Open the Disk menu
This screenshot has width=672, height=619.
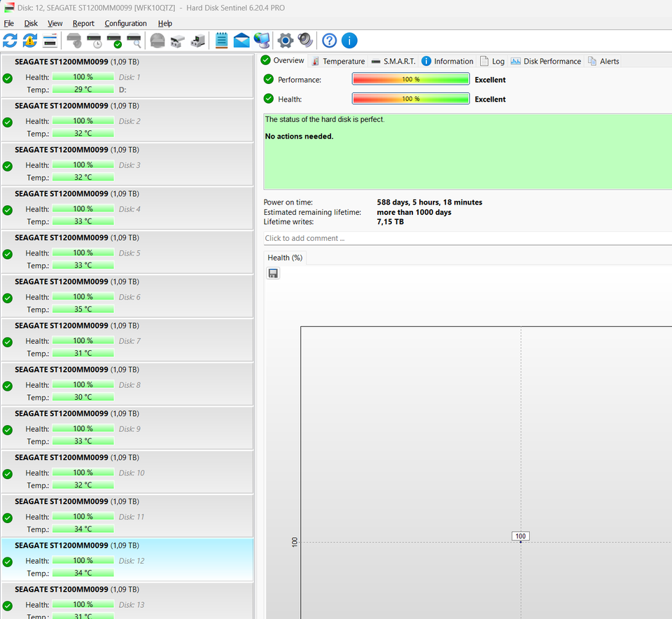coord(31,23)
